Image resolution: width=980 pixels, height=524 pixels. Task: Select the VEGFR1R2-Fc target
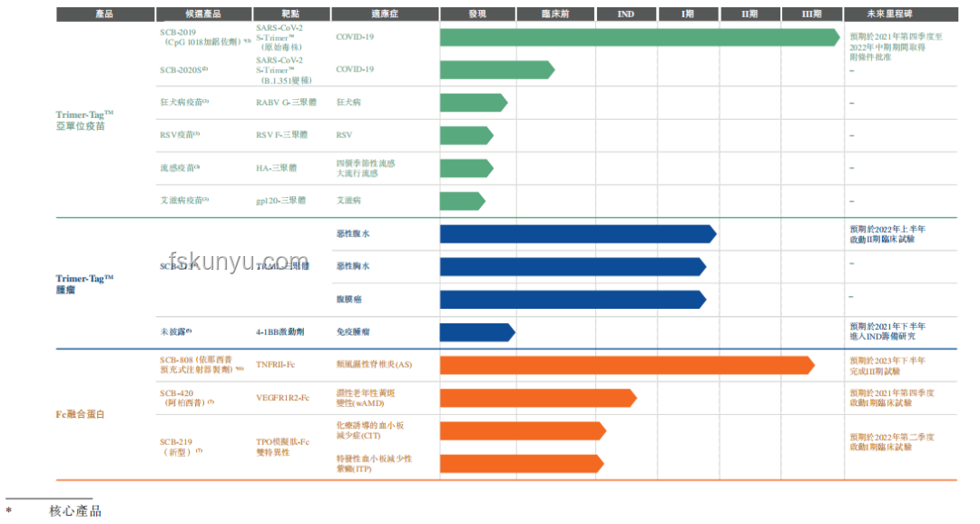point(282,398)
